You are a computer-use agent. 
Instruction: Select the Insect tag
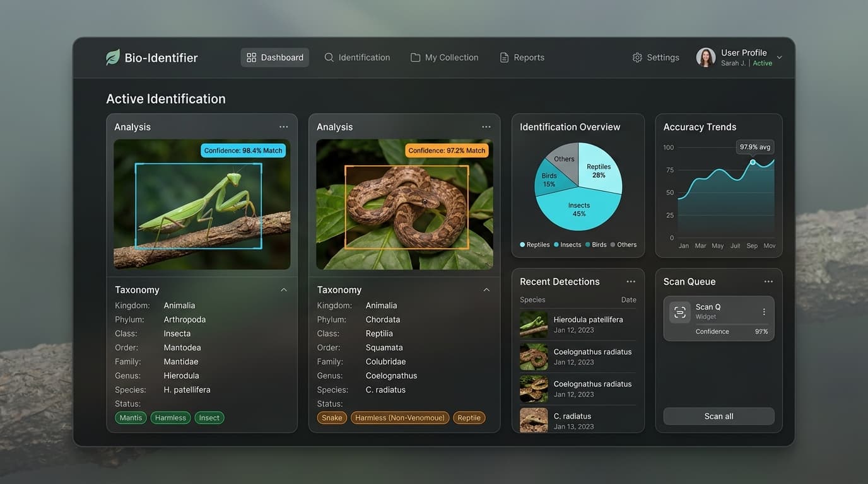tap(209, 418)
